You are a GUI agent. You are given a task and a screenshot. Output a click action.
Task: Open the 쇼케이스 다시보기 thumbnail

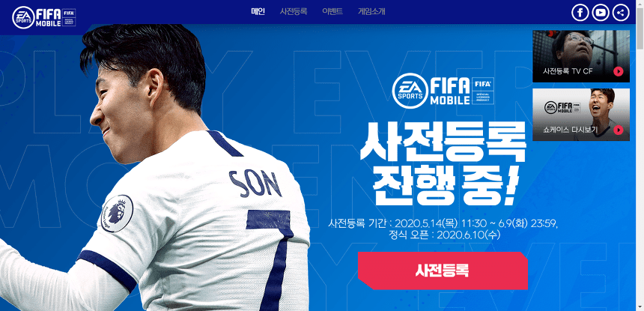581,115
